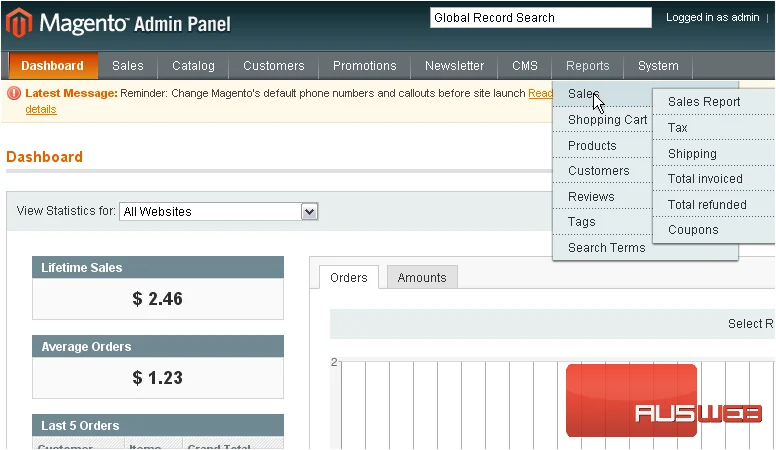Click the Dashboard navigation tab

(x=52, y=66)
